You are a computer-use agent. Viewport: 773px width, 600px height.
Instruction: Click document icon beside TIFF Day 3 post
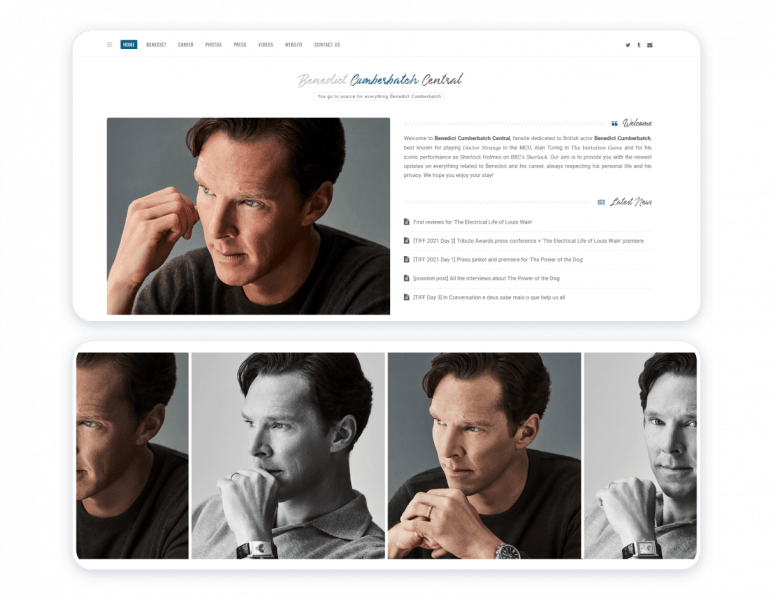407,297
